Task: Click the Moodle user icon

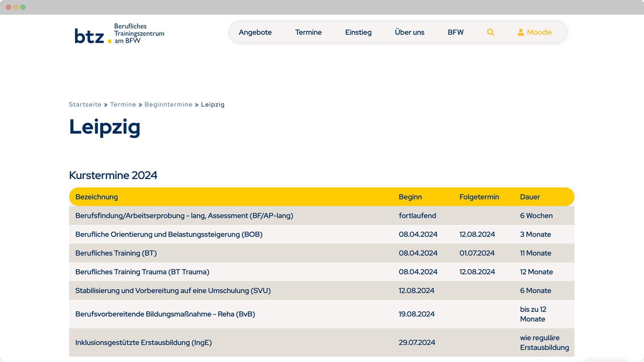Action: point(520,33)
